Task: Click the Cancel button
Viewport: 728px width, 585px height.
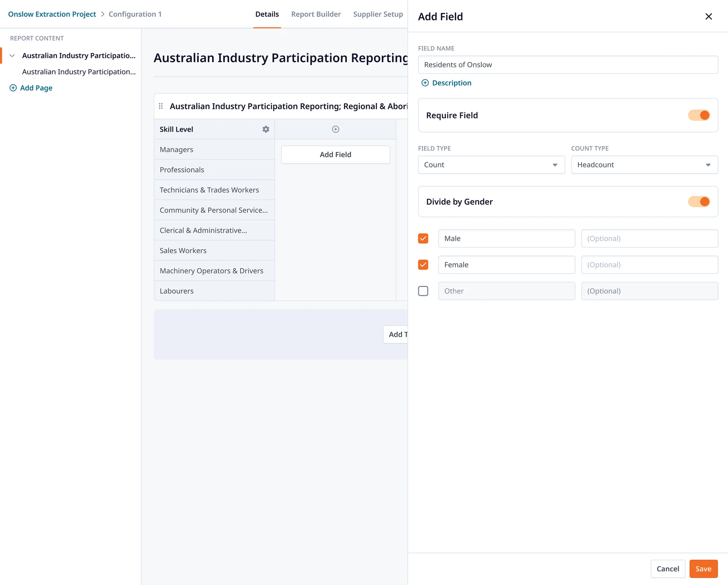Action: pos(668,569)
